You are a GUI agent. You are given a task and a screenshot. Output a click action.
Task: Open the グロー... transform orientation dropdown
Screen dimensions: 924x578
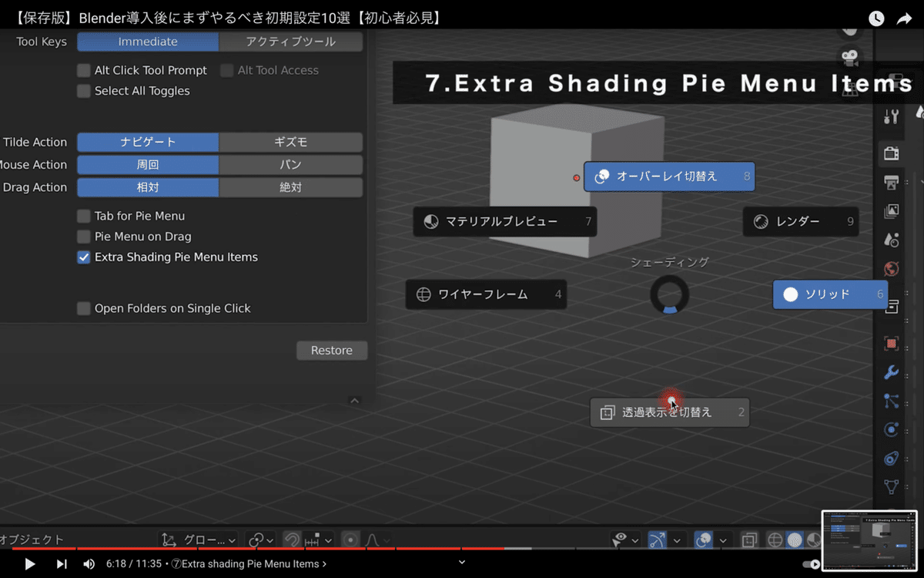[x=199, y=540]
